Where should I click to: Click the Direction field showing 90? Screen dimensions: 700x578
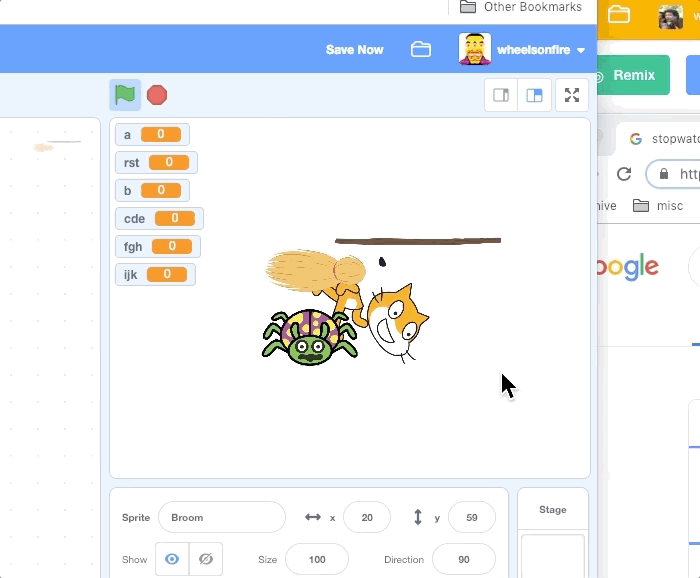point(464,559)
